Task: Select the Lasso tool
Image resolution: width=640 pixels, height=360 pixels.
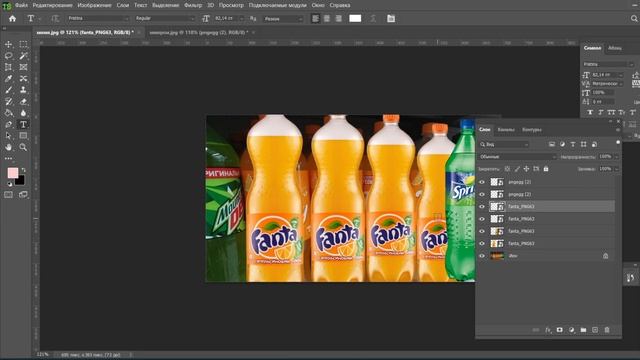Action: point(9,56)
